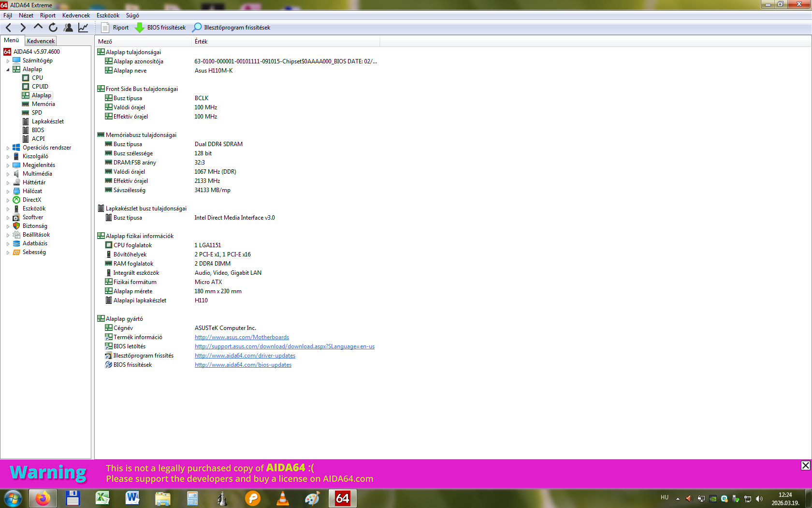
Task: Switch to the Menü tab
Action: pos(12,41)
